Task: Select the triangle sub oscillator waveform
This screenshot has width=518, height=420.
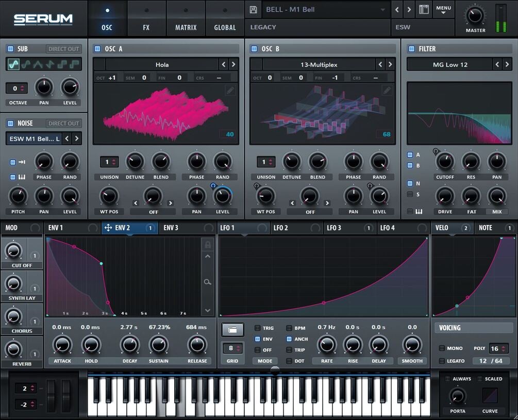Action: point(38,64)
